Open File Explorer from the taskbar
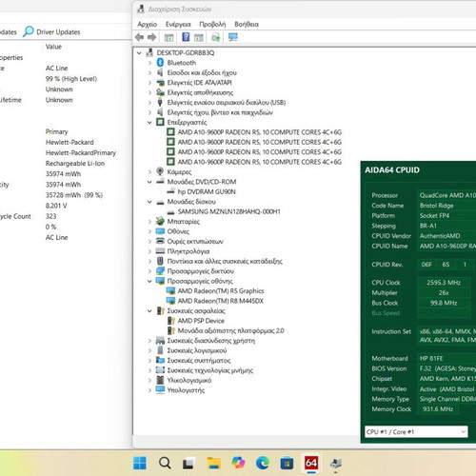Viewport: 476px width, 476px height. point(214,464)
